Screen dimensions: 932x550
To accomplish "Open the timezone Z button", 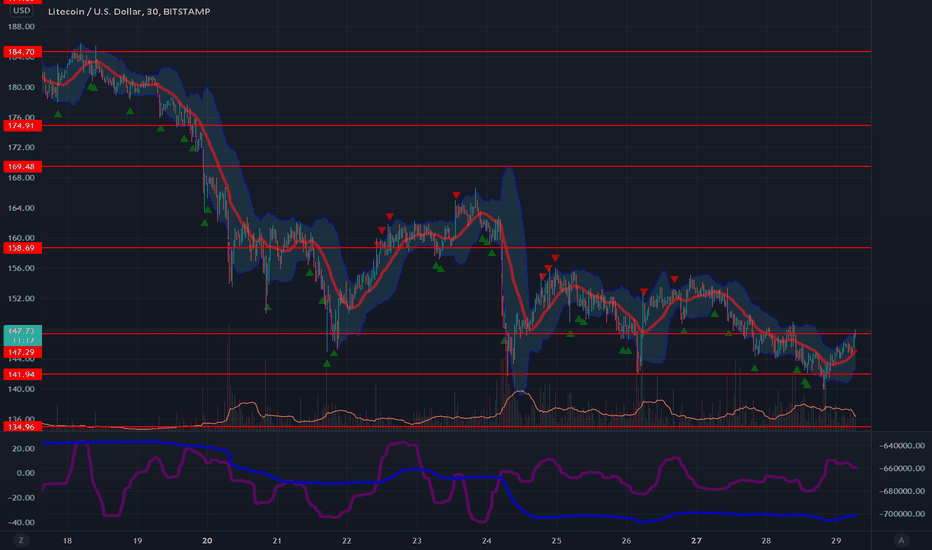I will (21, 540).
